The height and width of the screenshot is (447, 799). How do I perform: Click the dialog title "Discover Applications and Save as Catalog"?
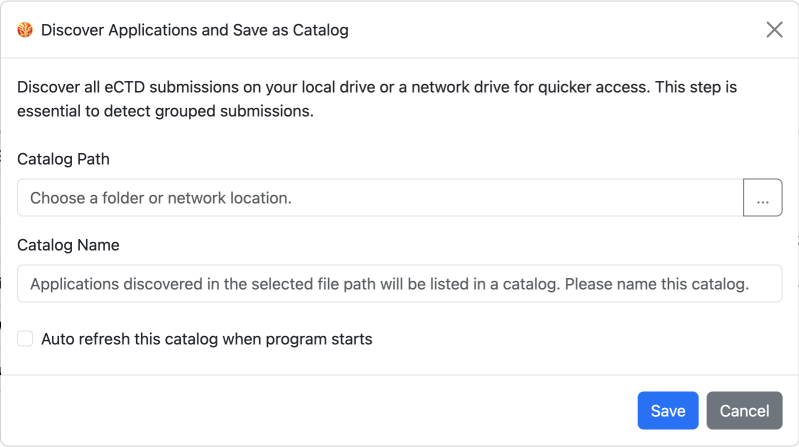tap(194, 30)
